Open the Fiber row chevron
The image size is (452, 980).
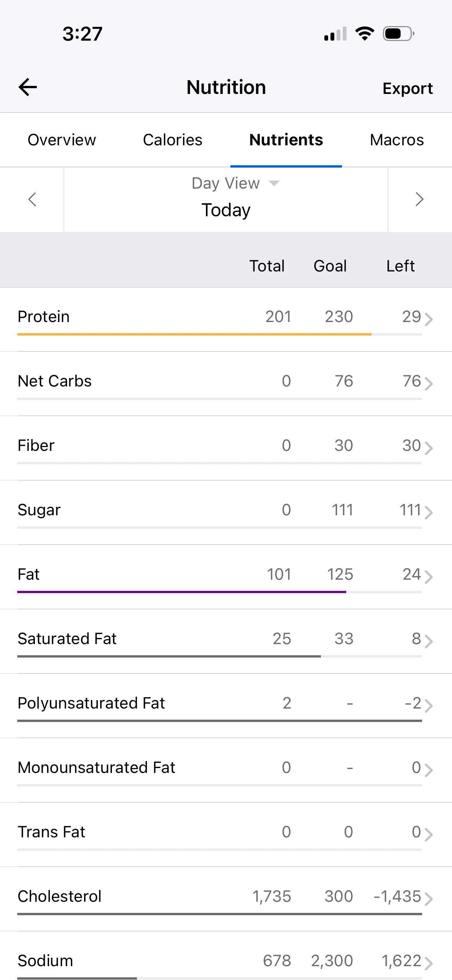pyautogui.click(x=429, y=448)
